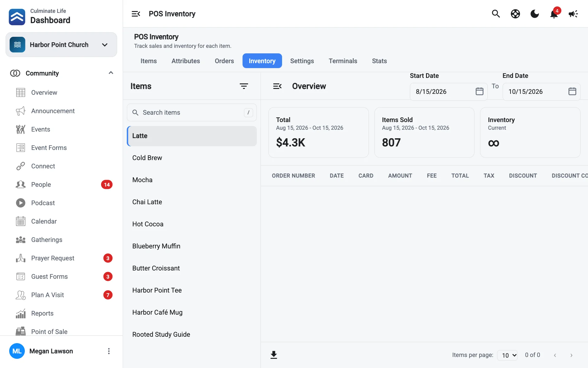This screenshot has width=588, height=368.
Task: Go to previous page arrow
Action: pyautogui.click(x=555, y=355)
